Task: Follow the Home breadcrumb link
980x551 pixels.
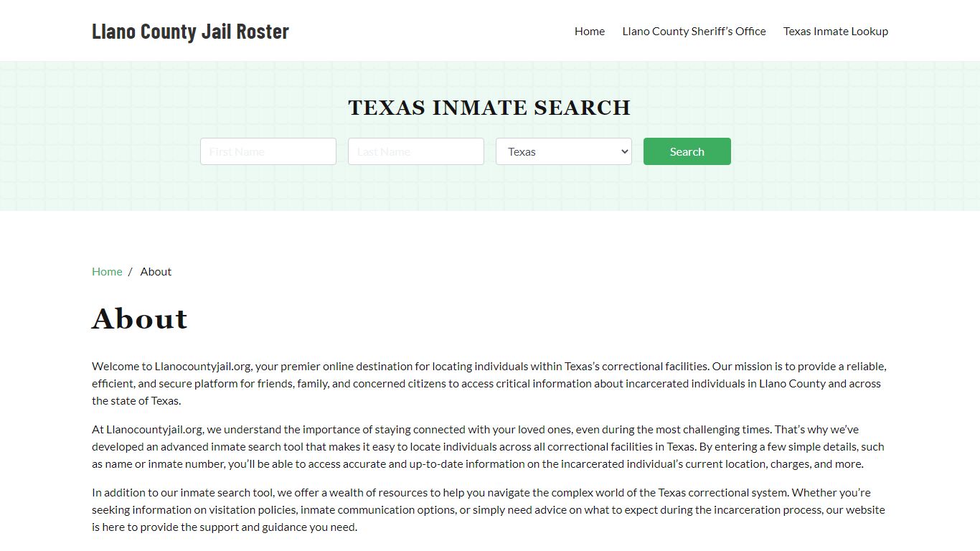Action: 107,271
